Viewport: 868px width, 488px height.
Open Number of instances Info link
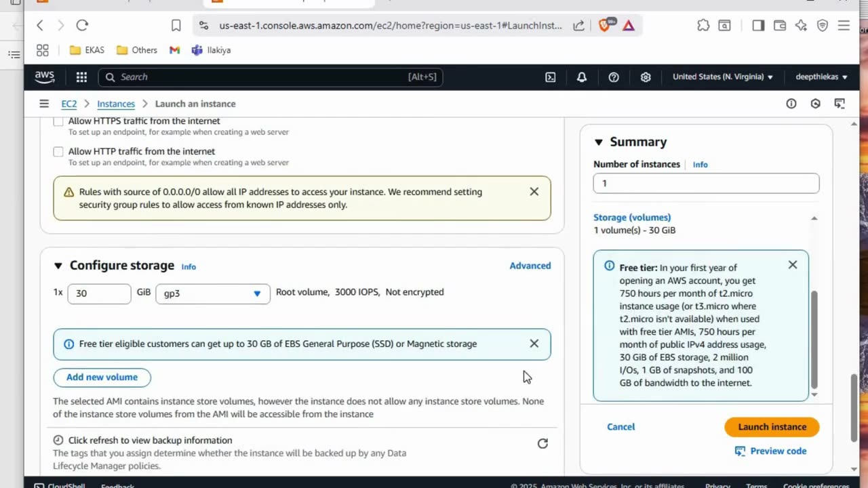click(701, 165)
